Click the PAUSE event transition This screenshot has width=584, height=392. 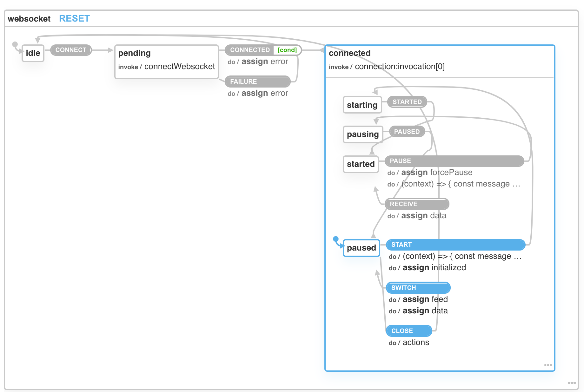(454, 161)
